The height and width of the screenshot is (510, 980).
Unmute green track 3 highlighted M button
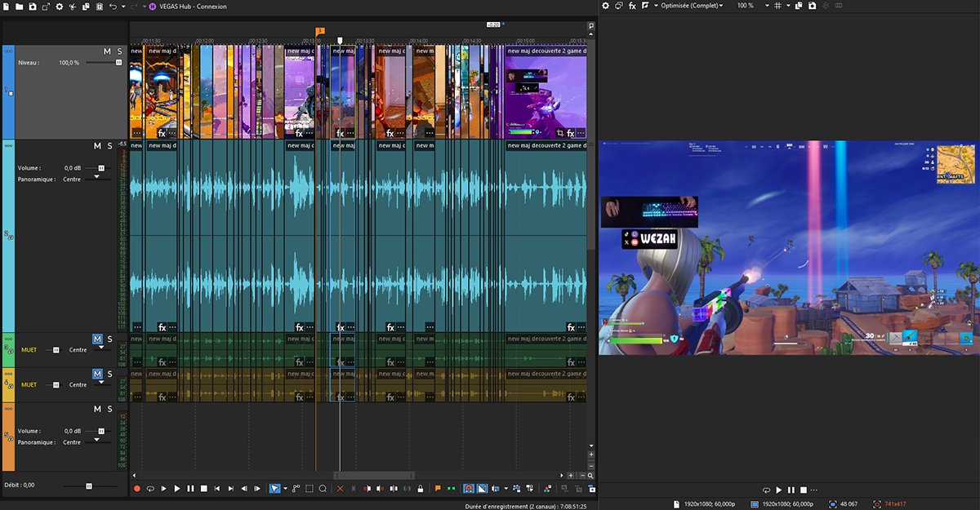click(97, 339)
